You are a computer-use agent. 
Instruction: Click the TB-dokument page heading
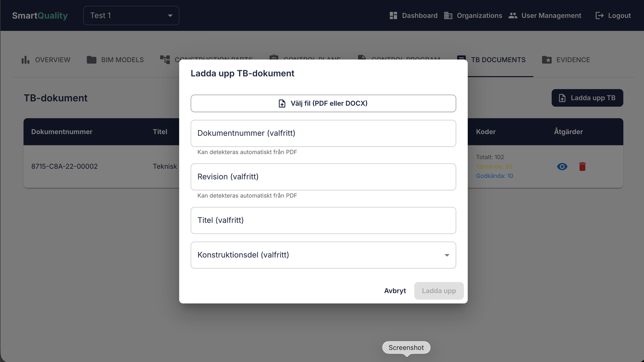(56, 98)
